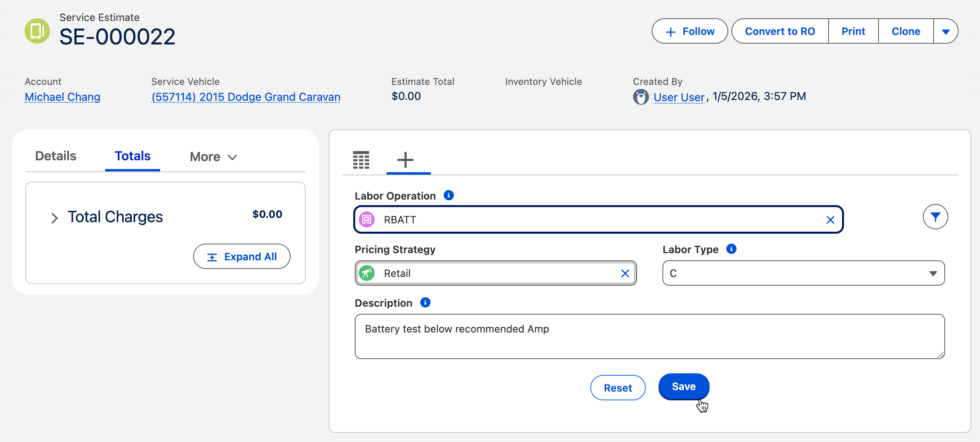Show Labor Operation info tooltip

tap(449, 195)
